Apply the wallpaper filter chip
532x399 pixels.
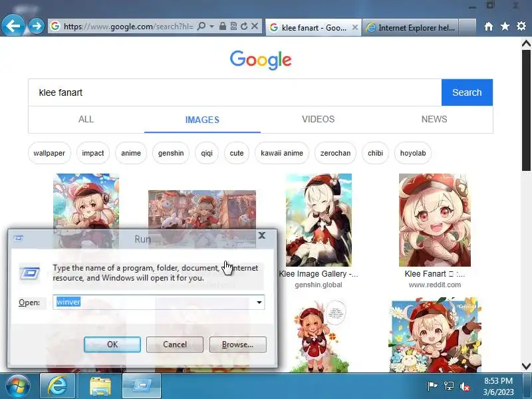tap(49, 153)
